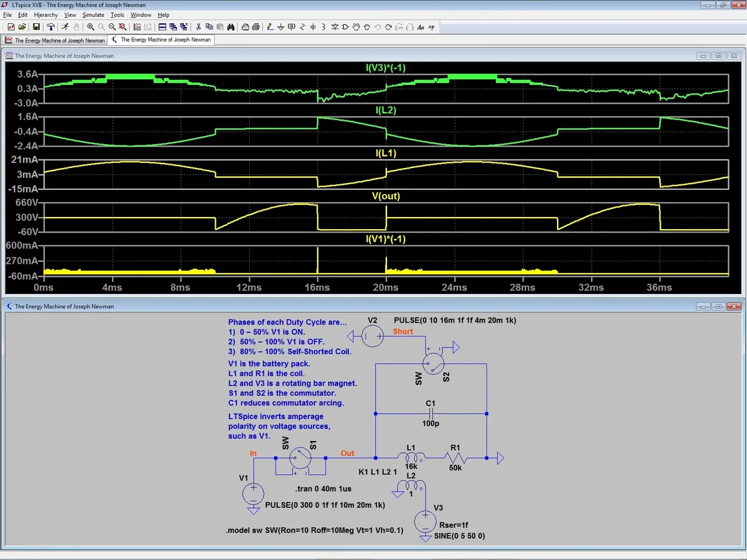The image size is (747, 560).
Task: Click the V(out) trace label
Action: tap(386, 196)
